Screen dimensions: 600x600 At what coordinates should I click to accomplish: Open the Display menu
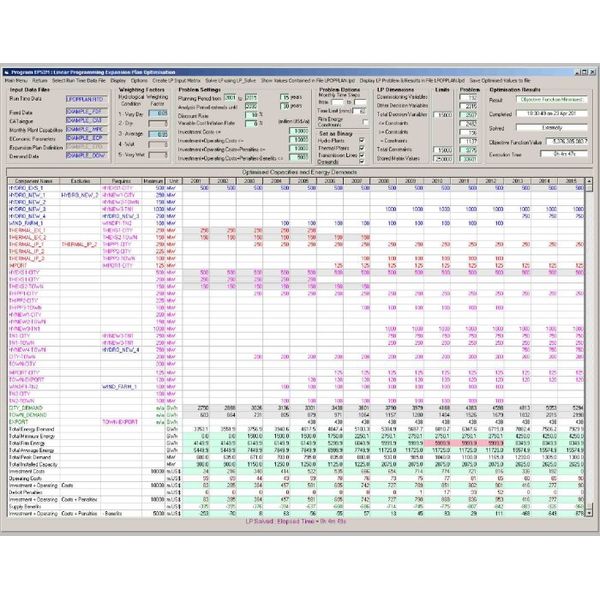(x=118, y=81)
